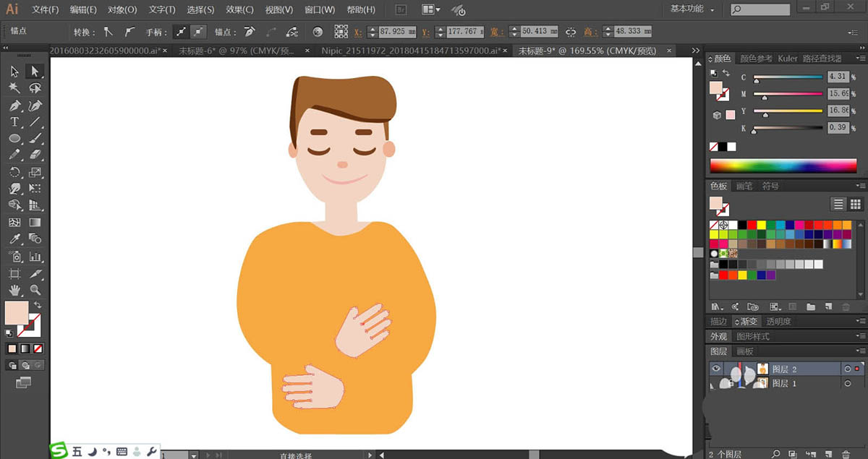This screenshot has height=459, width=868.
Task: Switch to the 颜色参考 panel tab
Action: tap(756, 59)
